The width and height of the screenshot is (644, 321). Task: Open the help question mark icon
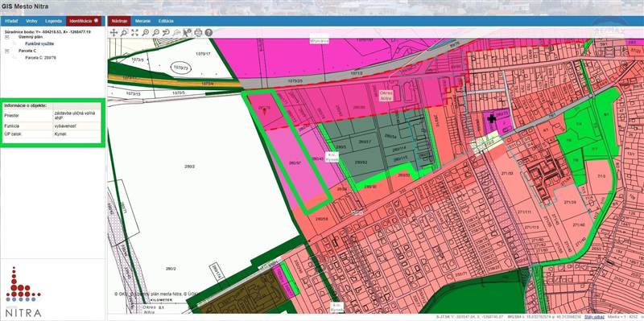(x=208, y=32)
